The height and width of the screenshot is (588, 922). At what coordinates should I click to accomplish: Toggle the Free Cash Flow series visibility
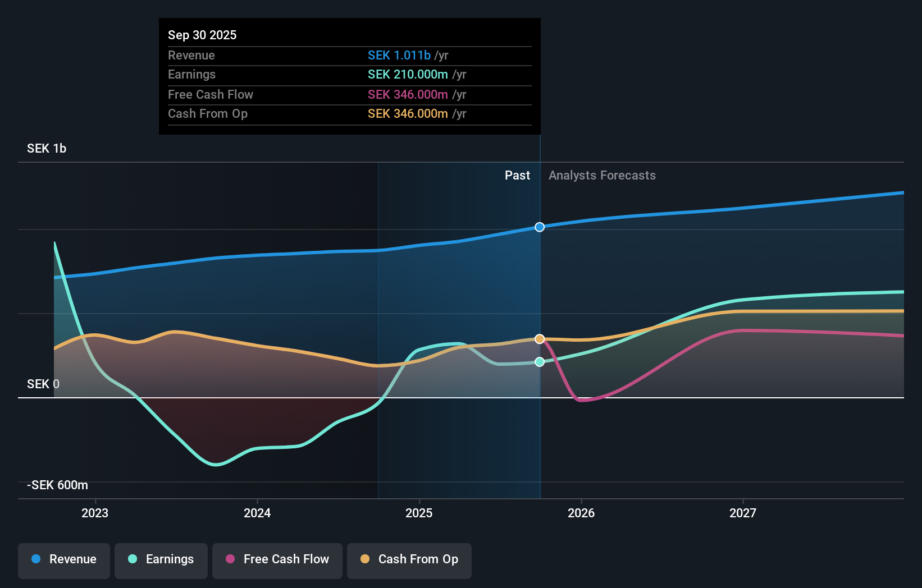tap(277, 559)
